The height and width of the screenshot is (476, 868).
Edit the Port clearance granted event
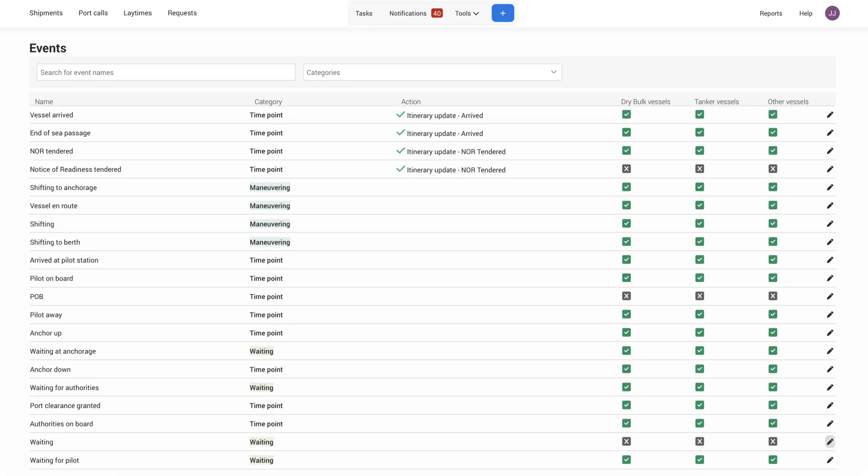[x=830, y=406]
